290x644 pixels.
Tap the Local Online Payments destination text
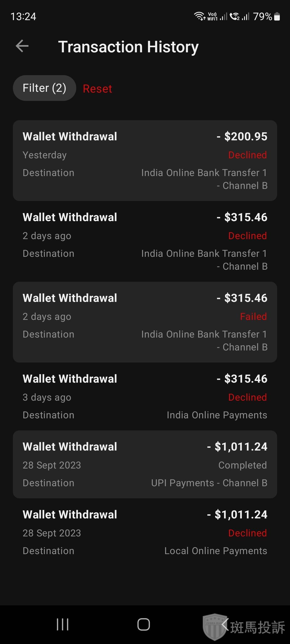point(216,551)
